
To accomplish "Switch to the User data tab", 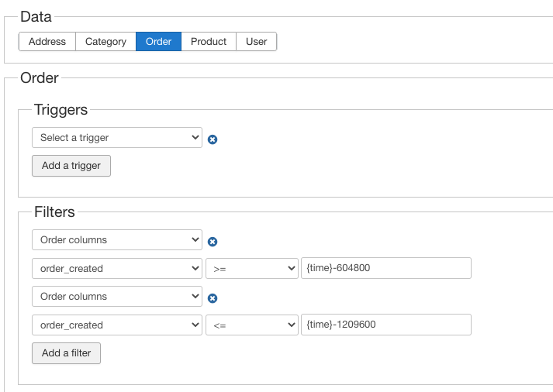I will 256,42.
